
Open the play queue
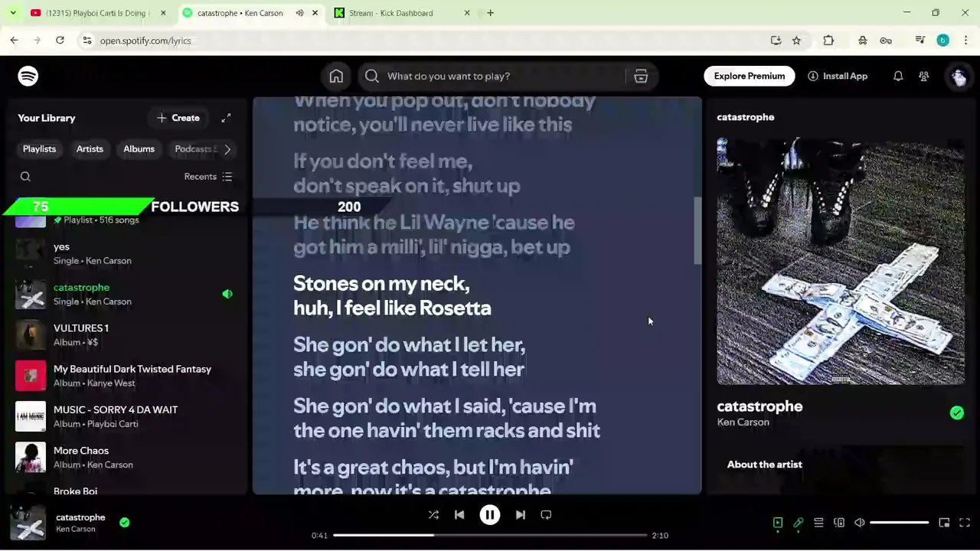(818, 523)
